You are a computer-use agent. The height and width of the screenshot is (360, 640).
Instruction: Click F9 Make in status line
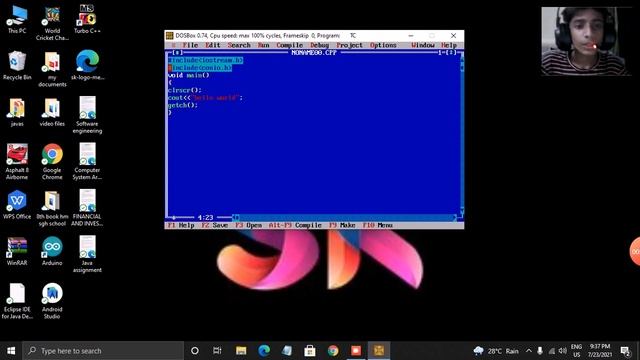point(342,225)
